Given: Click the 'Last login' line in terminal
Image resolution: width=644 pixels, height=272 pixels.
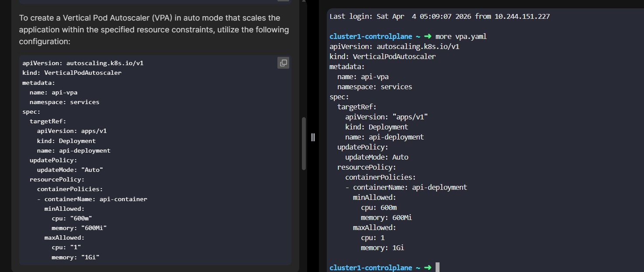Looking at the screenshot, I should [439, 17].
